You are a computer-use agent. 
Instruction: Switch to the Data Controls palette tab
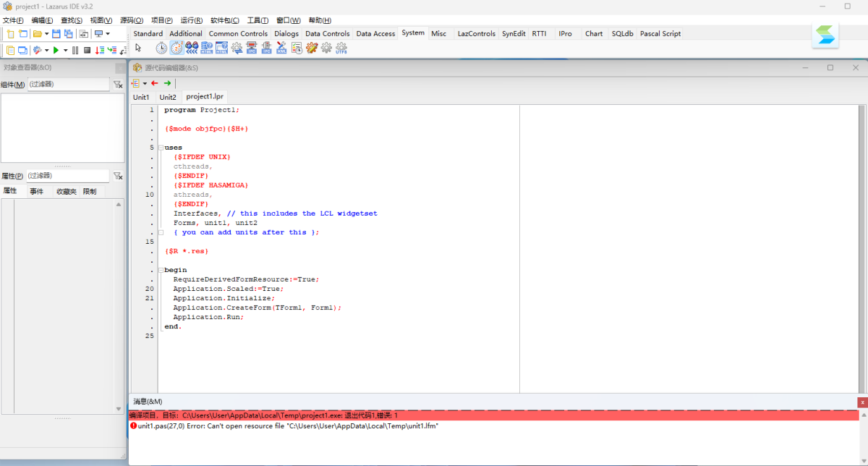click(327, 33)
